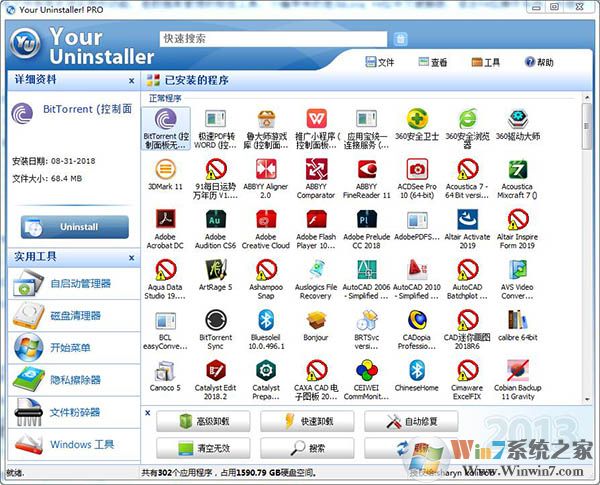Select Canoco 5 icon
The image size is (600, 485).
[166, 370]
